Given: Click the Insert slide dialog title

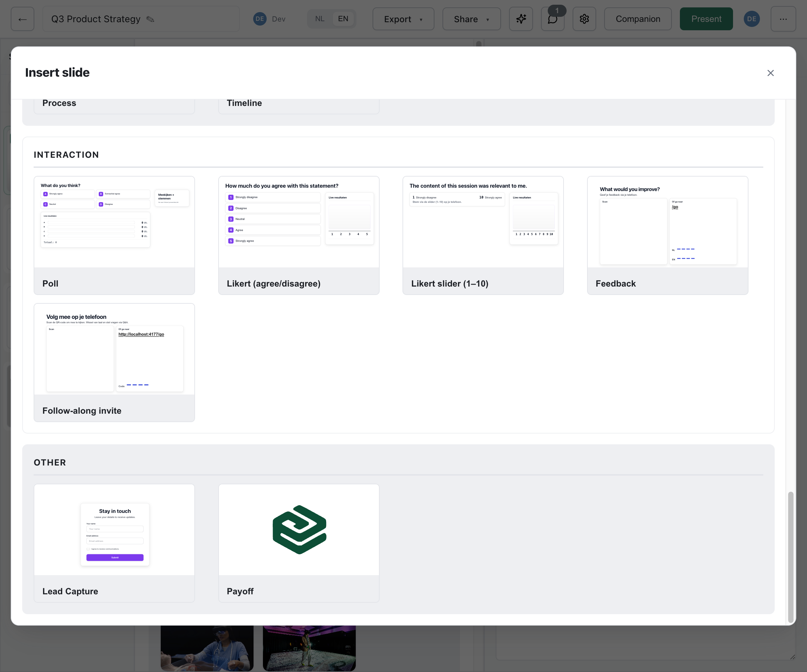Looking at the screenshot, I should coord(57,73).
